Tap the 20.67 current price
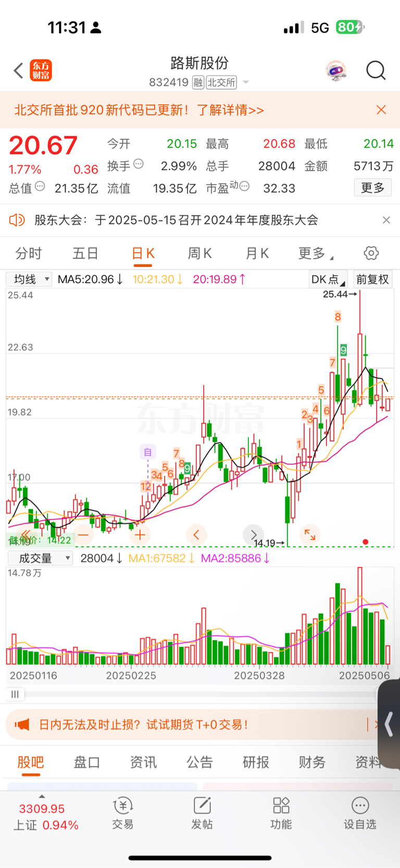Viewport: 400px width, 868px height. point(43,145)
